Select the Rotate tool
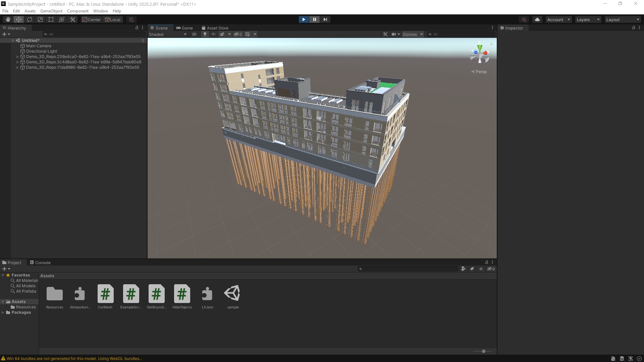 30,19
